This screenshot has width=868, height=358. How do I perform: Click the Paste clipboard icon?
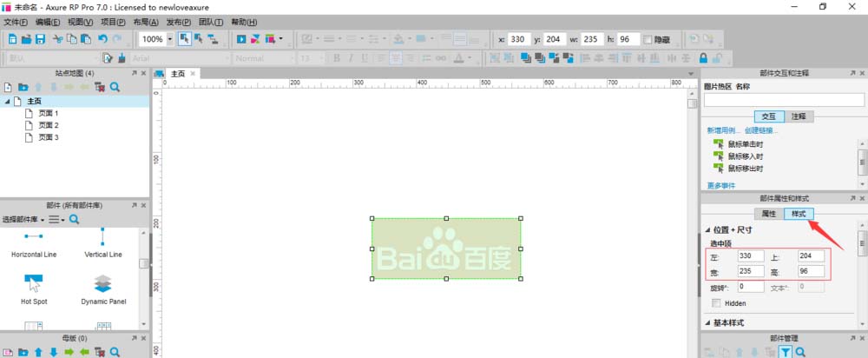86,39
